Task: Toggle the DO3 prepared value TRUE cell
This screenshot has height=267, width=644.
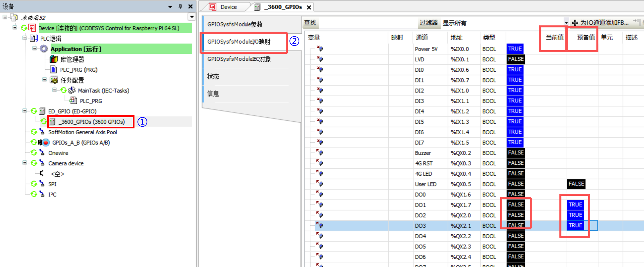Action: [575, 225]
